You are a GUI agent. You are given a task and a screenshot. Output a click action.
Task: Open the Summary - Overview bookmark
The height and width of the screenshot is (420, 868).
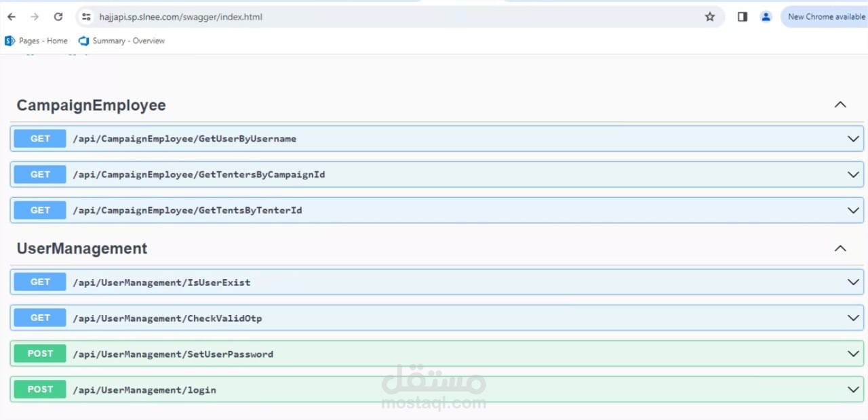122,41
